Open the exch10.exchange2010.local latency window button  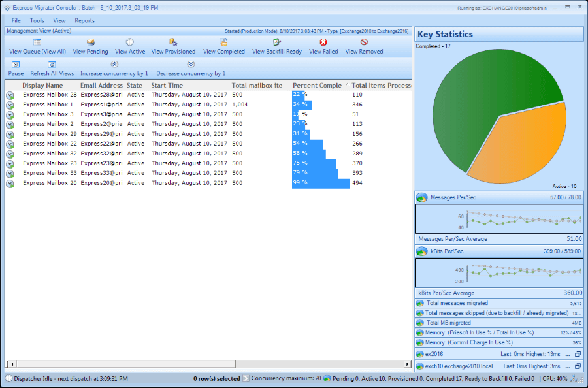coord(578,366)
